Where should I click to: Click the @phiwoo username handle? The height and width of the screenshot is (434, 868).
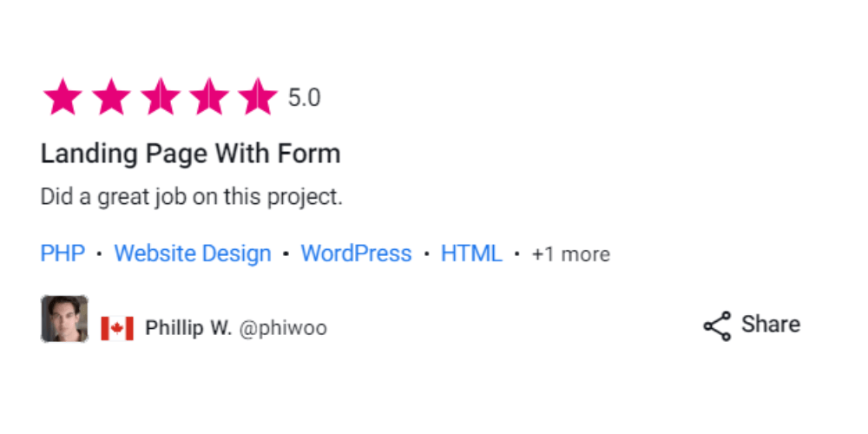(283, 328)
